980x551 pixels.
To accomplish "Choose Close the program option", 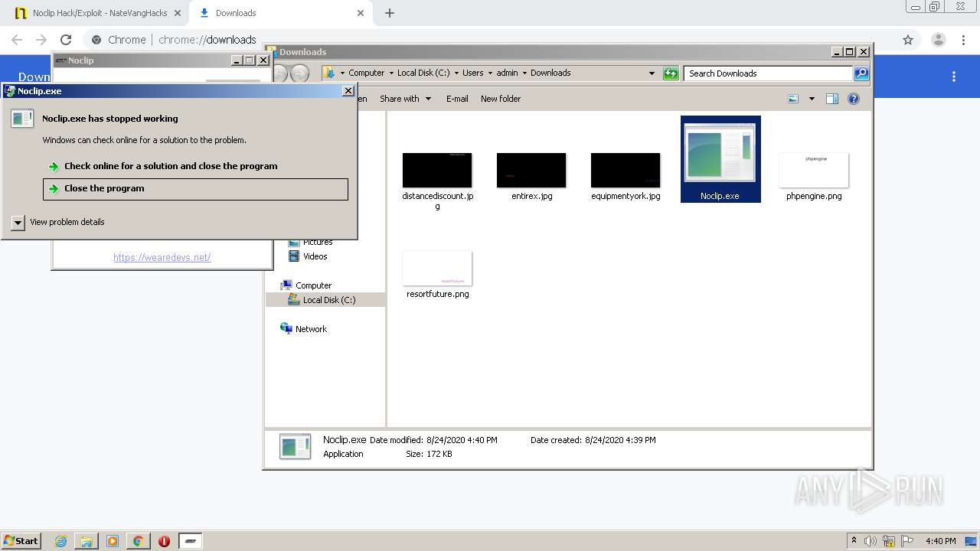I will 195,189.
